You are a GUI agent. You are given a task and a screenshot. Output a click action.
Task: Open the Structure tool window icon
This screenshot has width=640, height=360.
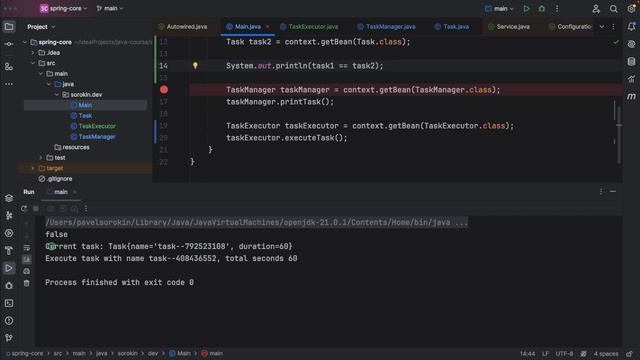(9, 67)
